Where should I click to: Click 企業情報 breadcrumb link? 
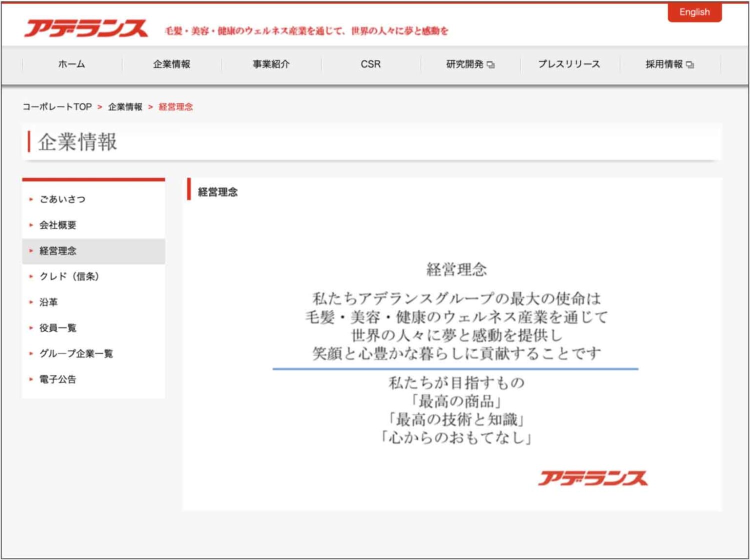point(125,106)
